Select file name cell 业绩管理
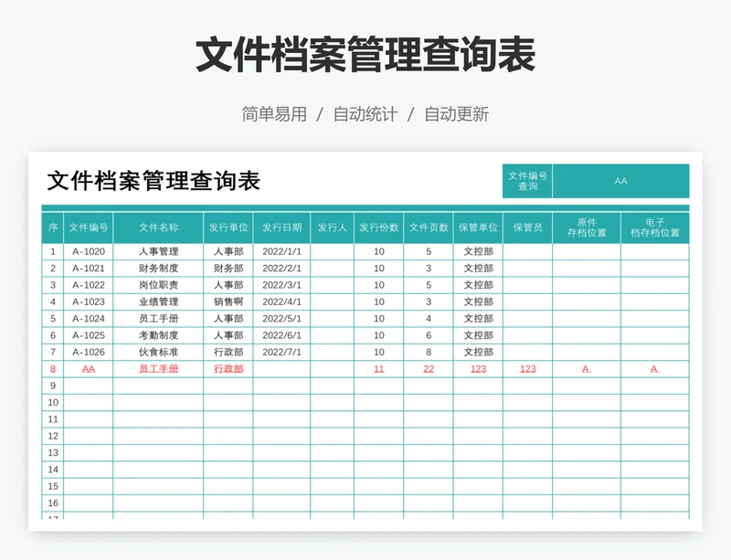Viewport: 731px width, 560px height. (158, 302)
